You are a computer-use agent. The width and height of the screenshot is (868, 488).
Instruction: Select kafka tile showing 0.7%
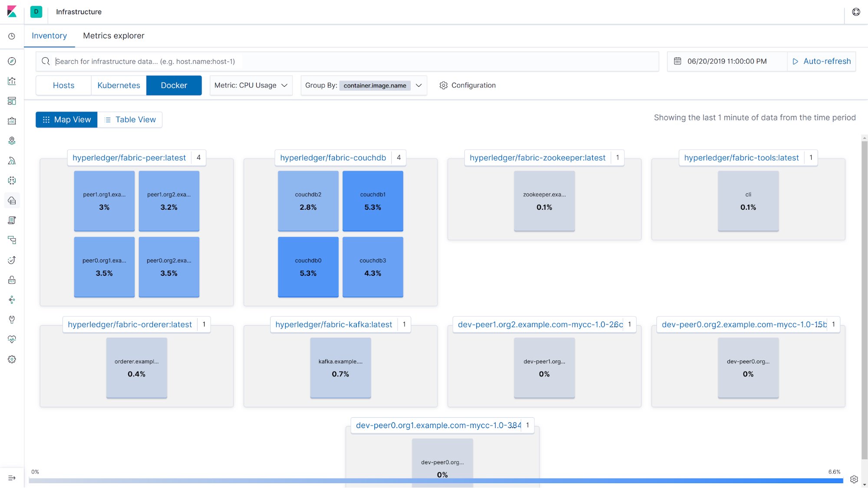pyautogui.click(x=340, y=368)
